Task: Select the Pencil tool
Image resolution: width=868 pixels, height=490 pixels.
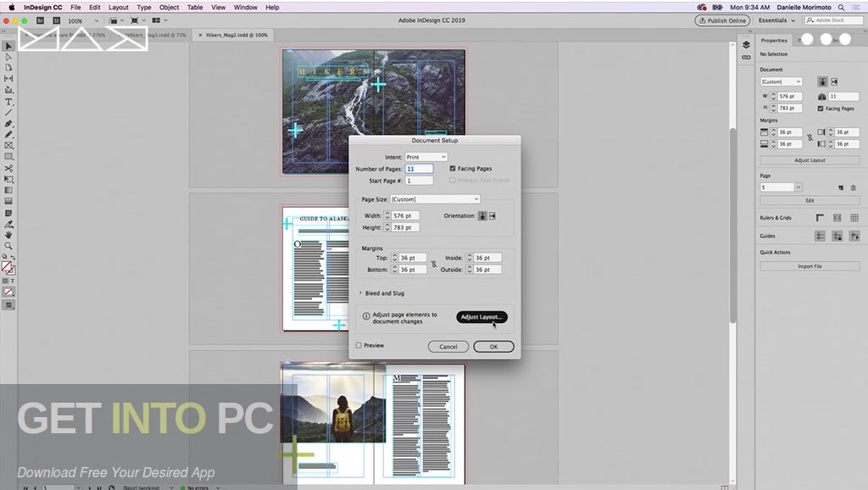Action: point(8,135)
